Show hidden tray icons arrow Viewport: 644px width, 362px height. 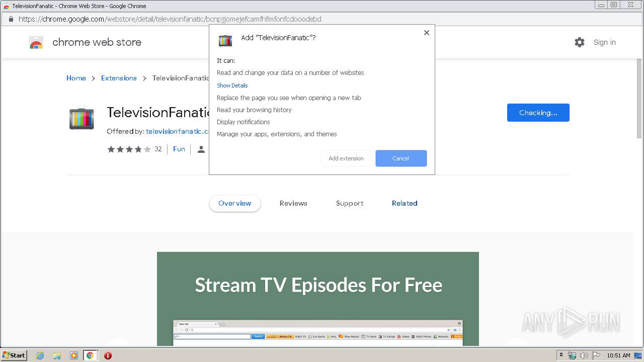coord(561,355)
